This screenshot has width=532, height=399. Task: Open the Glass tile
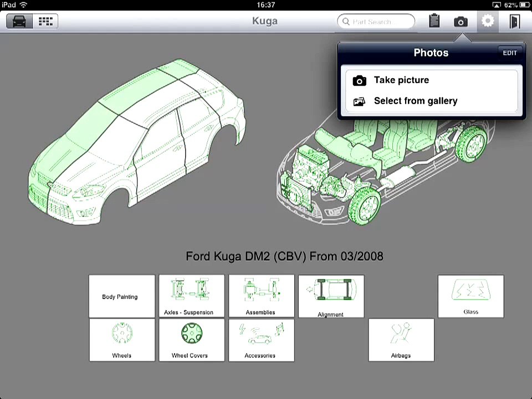(471, 296)
